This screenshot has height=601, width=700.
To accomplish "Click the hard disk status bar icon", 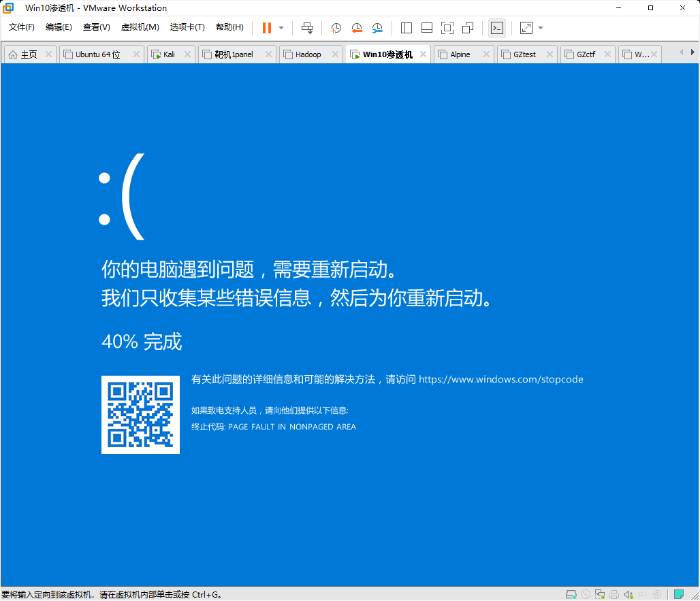I will pyautogui.click(x=572, y=594).
